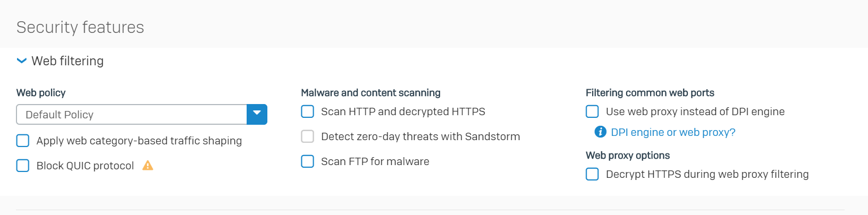Click the blue info icon beside DPI engine link
This screenshot has width=868, height=215.
pyautogui.click(x=600, y=132)
